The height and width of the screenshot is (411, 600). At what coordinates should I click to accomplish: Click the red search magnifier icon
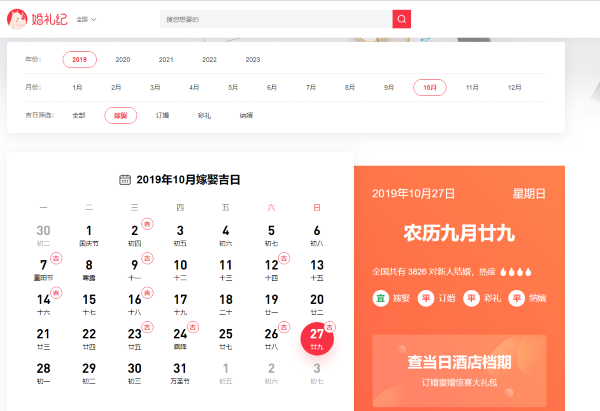(401, 19)
